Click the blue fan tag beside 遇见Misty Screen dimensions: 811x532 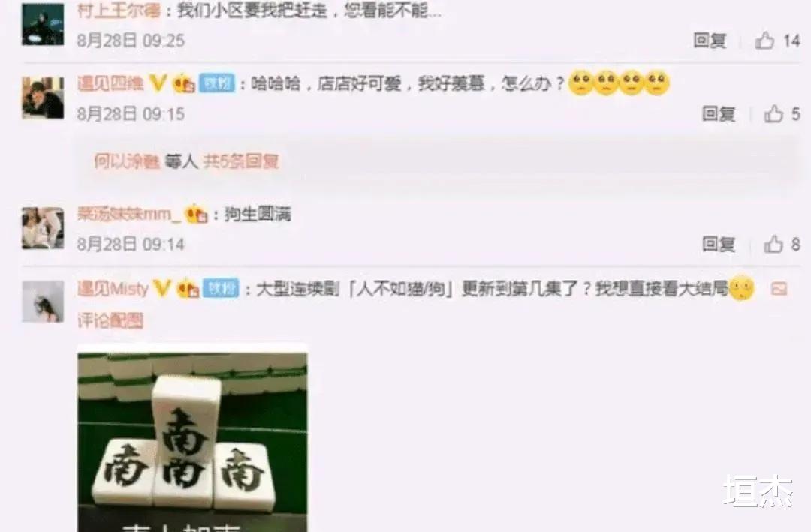[222, 288]
